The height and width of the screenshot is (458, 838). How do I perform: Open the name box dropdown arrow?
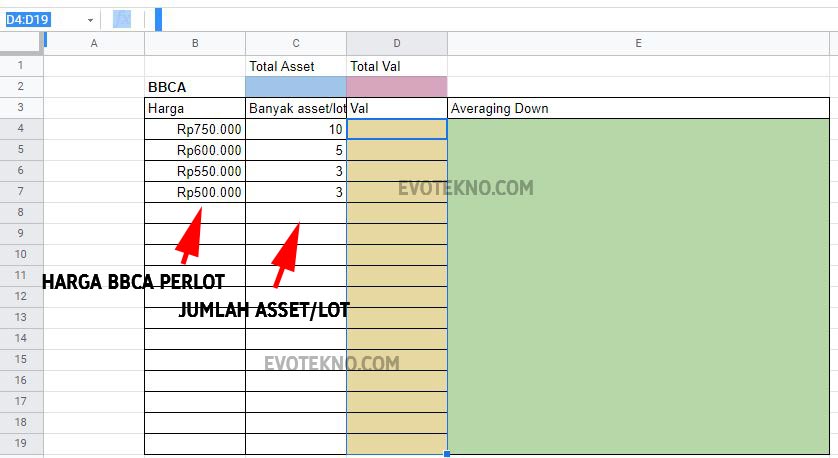coord(90,20)
